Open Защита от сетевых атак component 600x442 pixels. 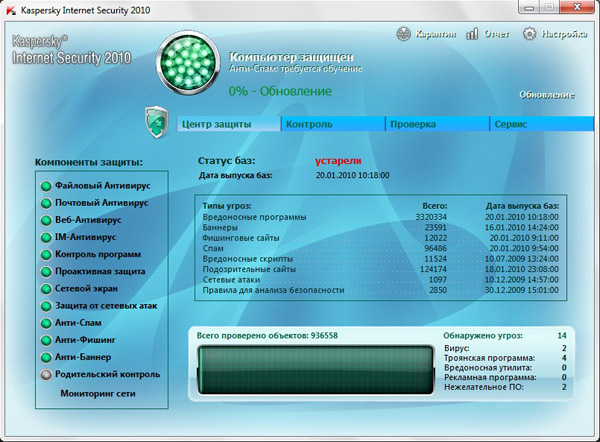point(106,306)
